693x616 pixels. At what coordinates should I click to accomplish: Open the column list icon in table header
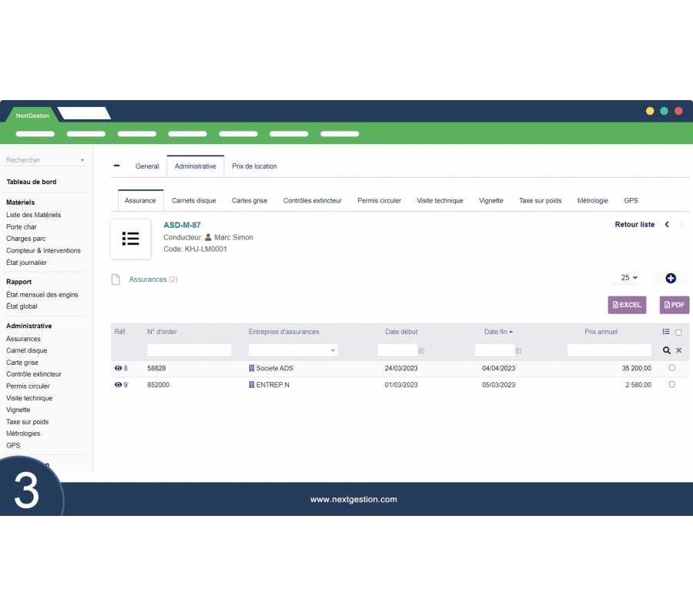tap(666, 332)
